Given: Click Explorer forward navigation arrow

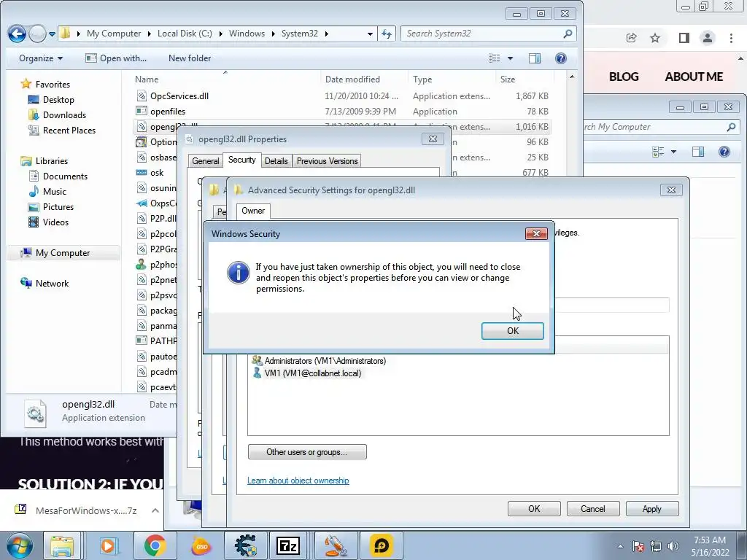Looking at the screenshot, I should click(37, 34).
